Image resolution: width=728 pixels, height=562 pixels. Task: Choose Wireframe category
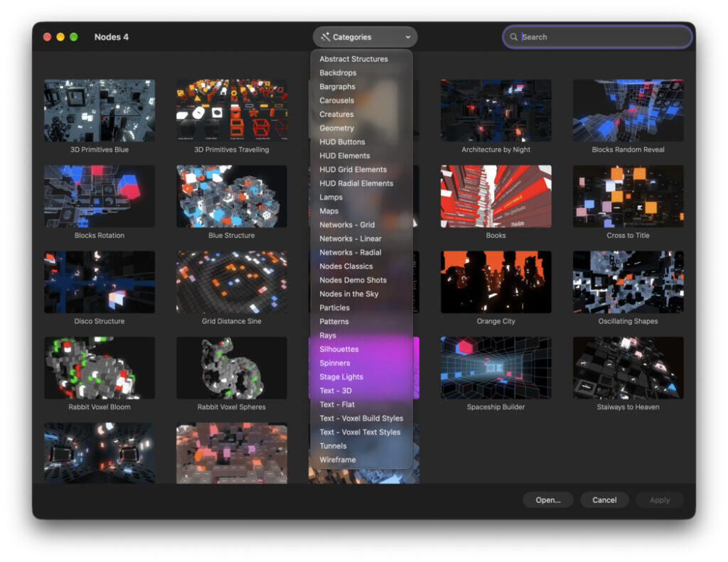(338, 460)
